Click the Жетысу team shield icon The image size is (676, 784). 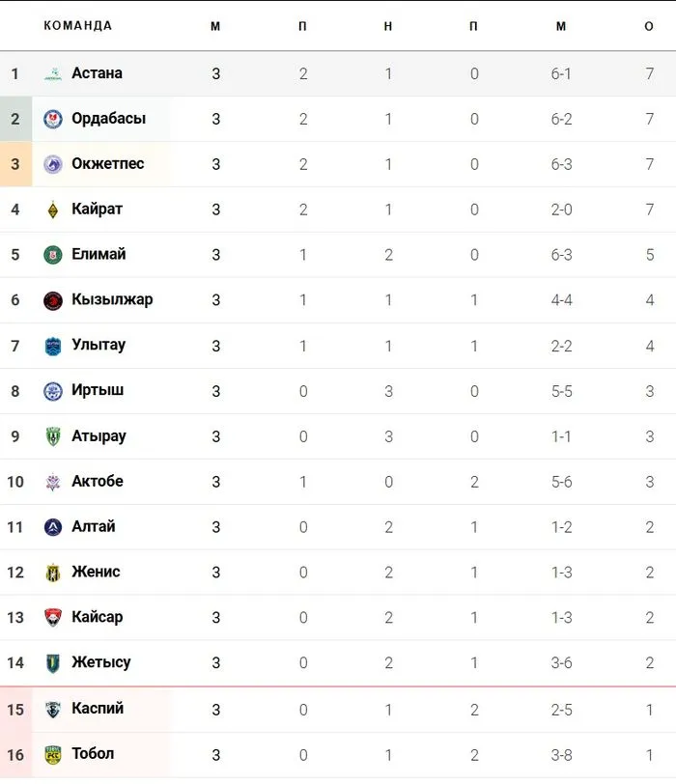pyautogui.click(x=53, y=663)
